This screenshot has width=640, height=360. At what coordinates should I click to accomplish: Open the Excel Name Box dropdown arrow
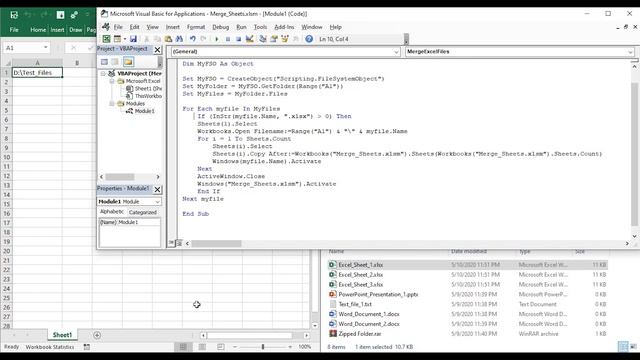click(45, 48)
